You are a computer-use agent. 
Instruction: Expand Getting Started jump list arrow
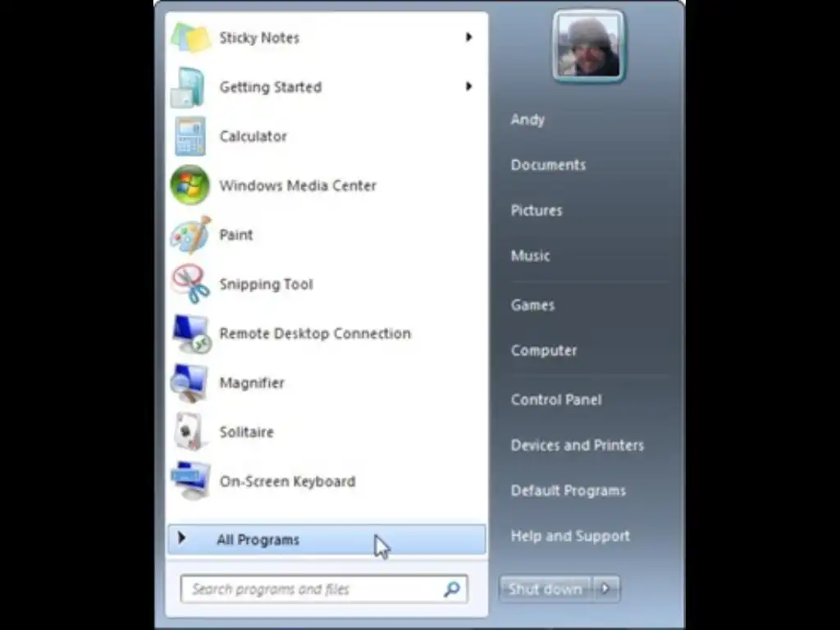click(468, 86)
